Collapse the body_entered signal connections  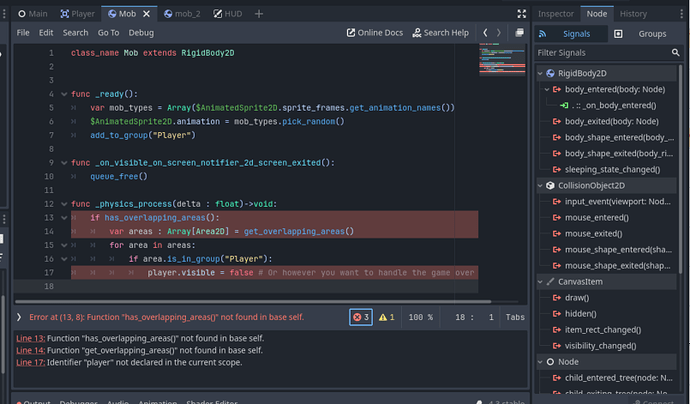click(x=547, y=89)
